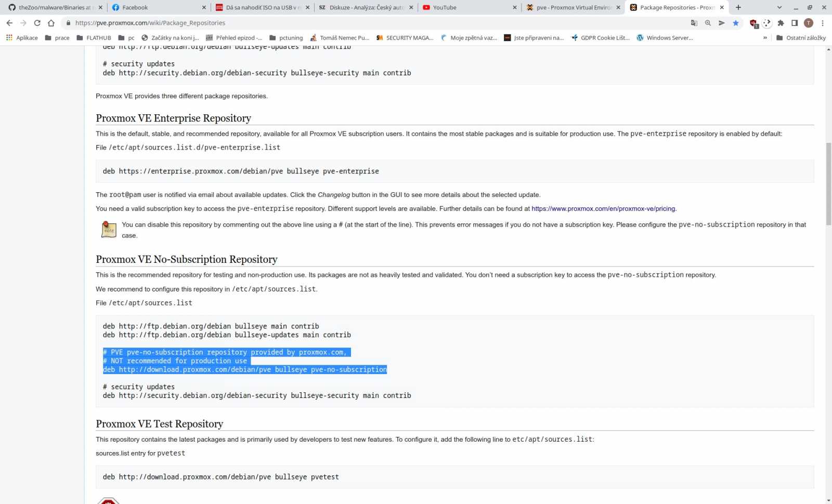The height and width of the screenshot is (504, 832).
Task: Open SECURITY MAGA... bookmark
Action: [405, 38]
